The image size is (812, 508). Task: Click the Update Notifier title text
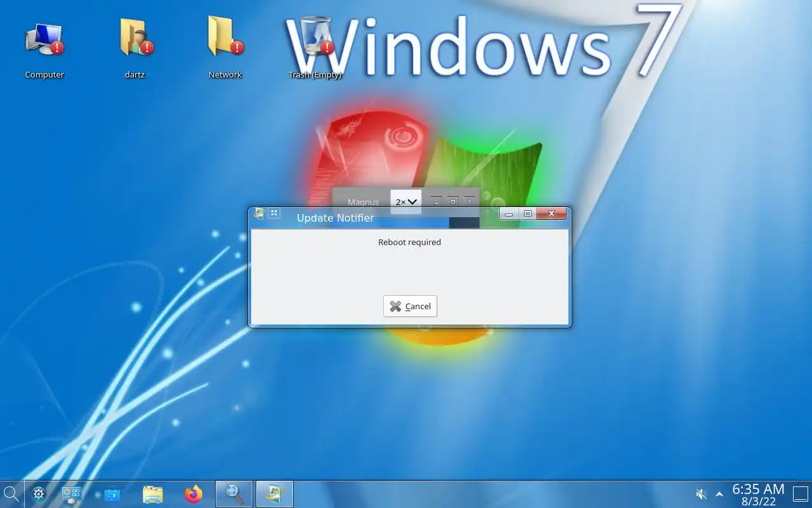335,218
